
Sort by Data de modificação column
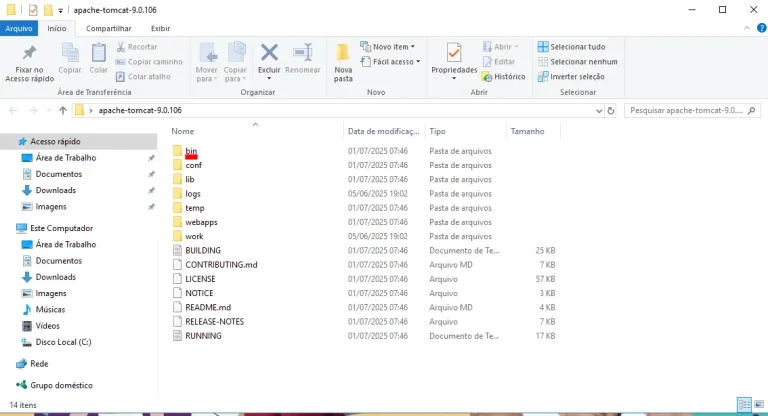[x=384, y=131]
